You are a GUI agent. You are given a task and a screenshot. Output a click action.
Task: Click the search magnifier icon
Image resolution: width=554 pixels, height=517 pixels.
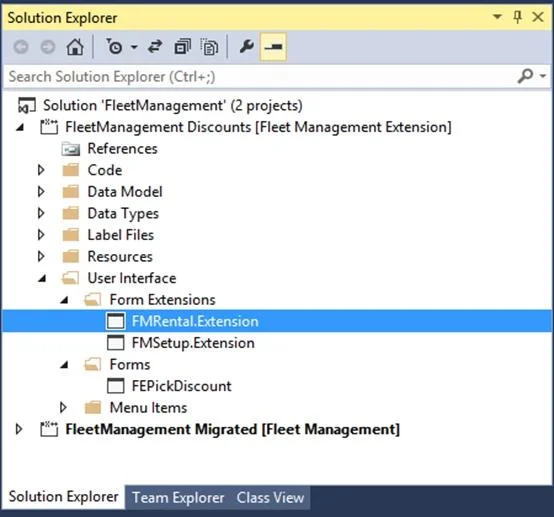click(x=525, y=76)
